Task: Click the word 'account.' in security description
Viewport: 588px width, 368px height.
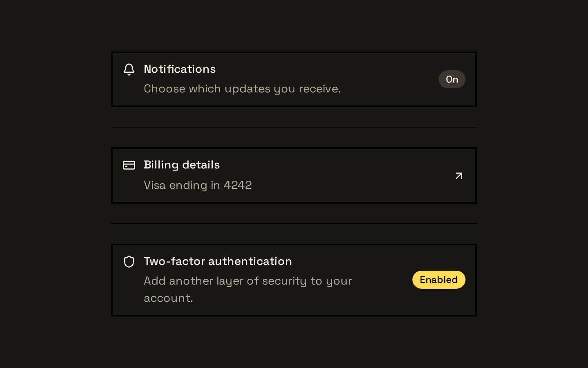Action: [168, 298]
